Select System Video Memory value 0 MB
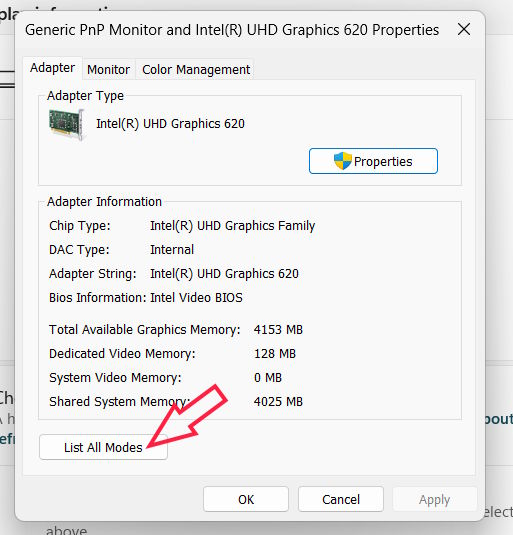This screenshot has height=535, width=513. click(x=268, y=377)
